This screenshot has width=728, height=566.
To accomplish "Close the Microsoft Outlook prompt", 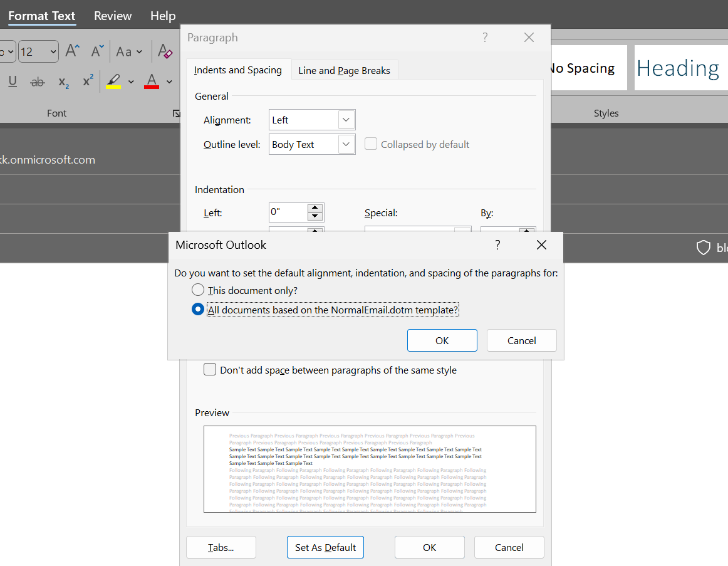I will [x=541, y=244].
